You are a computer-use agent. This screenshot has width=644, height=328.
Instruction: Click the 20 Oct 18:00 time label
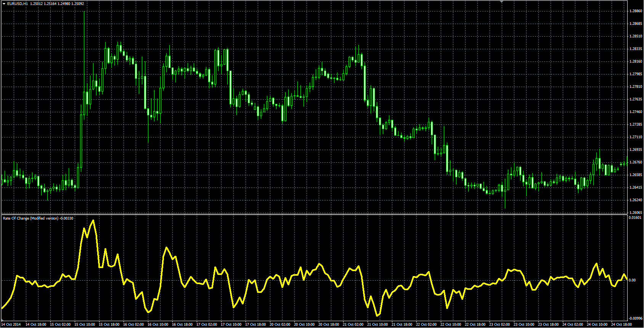coord(329,325)
